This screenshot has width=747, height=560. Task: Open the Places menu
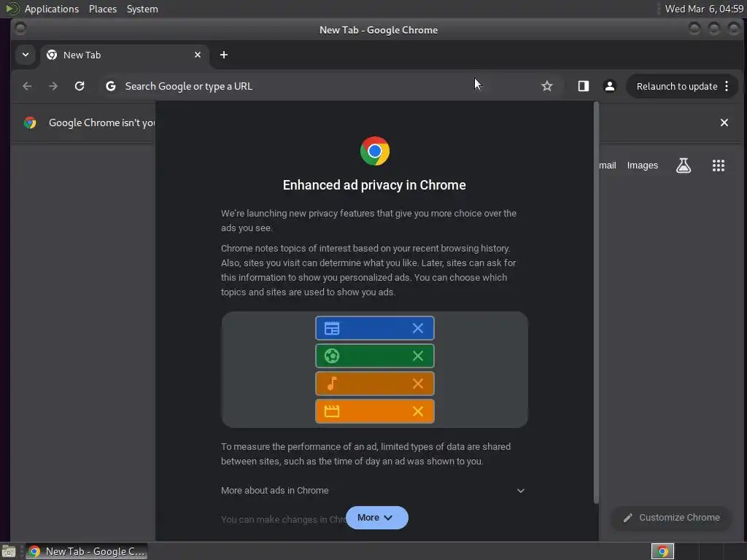coord(102,9)
